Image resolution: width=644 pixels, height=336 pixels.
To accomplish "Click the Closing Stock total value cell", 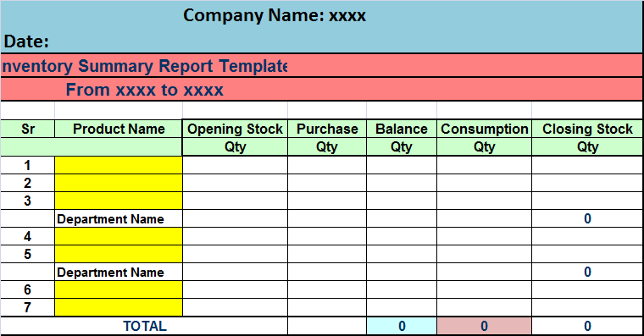I will point(587,326).
